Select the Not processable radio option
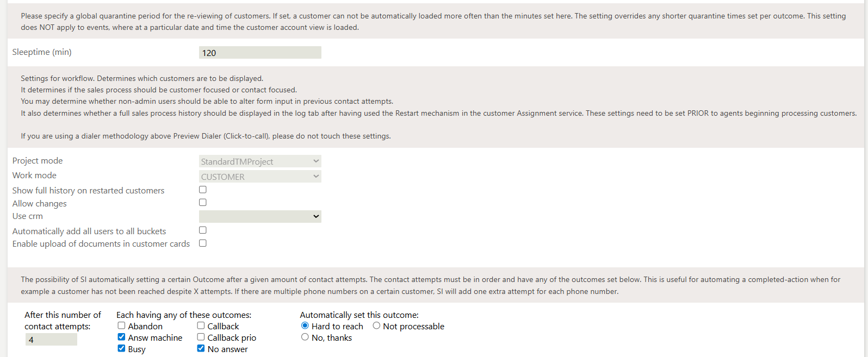 [376, 325]
